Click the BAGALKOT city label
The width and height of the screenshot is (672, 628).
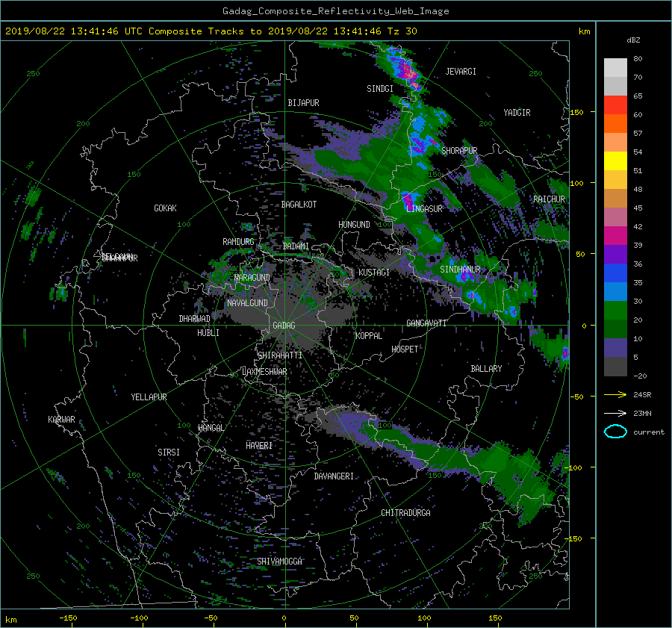tap(299, 205)
